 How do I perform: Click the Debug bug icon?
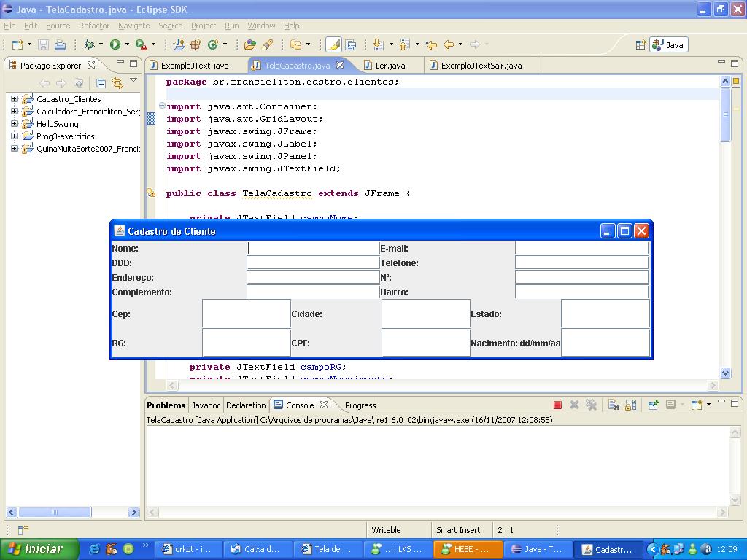89,44
